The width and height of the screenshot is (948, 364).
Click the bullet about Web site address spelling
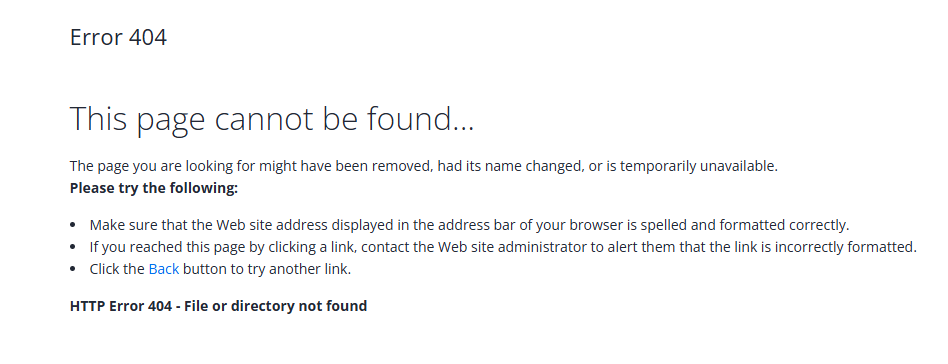point(469,225)
